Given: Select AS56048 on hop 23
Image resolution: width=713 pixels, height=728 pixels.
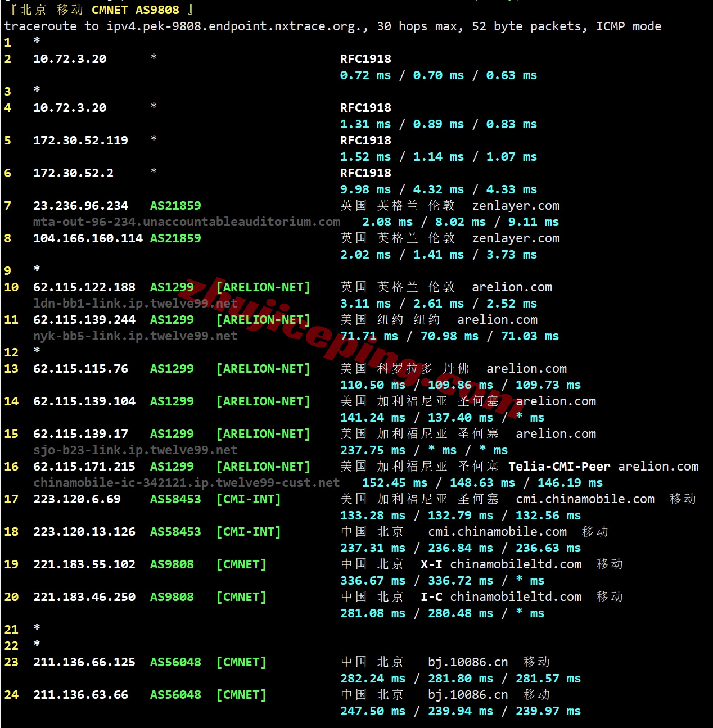Looking at the screenshot, I should pos(175,662).
